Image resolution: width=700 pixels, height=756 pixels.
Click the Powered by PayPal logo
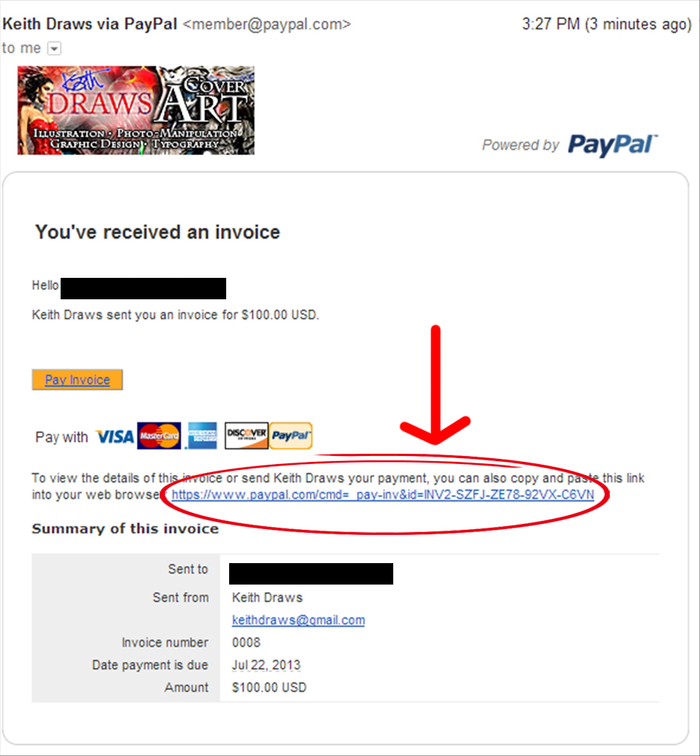(x=570, y=145)
